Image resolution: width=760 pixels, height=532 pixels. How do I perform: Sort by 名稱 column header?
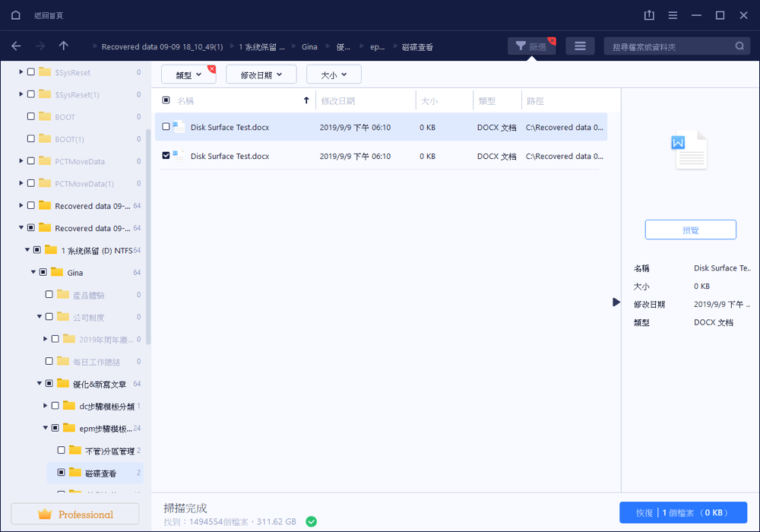coord(185,101)
